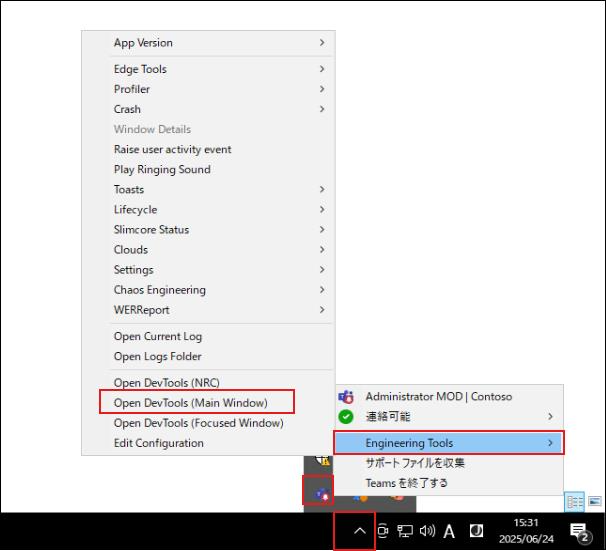Expand the Lifecycle submenu
This screenshot has height=551, width=609.
click(x=209, y=210)
